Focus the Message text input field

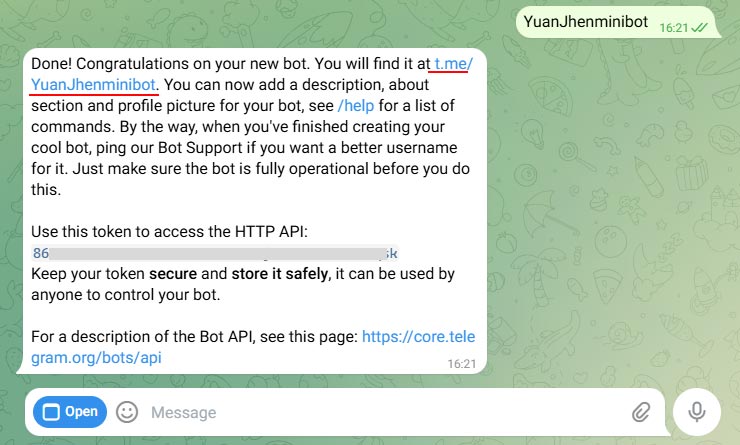coord(387,412)
